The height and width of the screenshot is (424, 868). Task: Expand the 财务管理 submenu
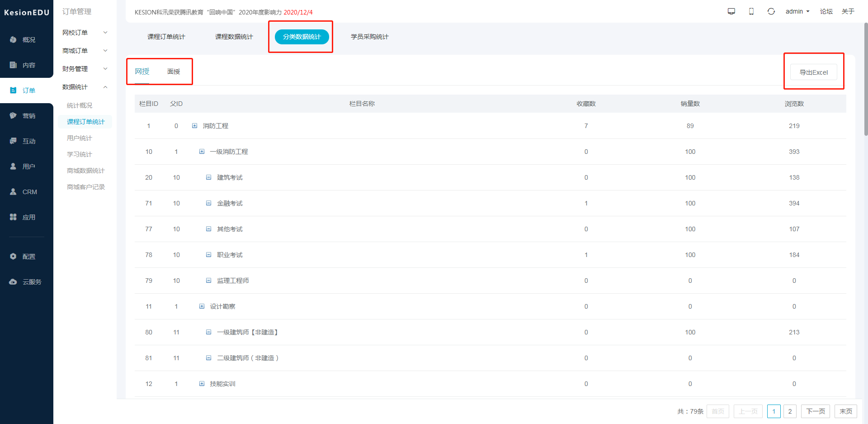click(x=85, y=69)
